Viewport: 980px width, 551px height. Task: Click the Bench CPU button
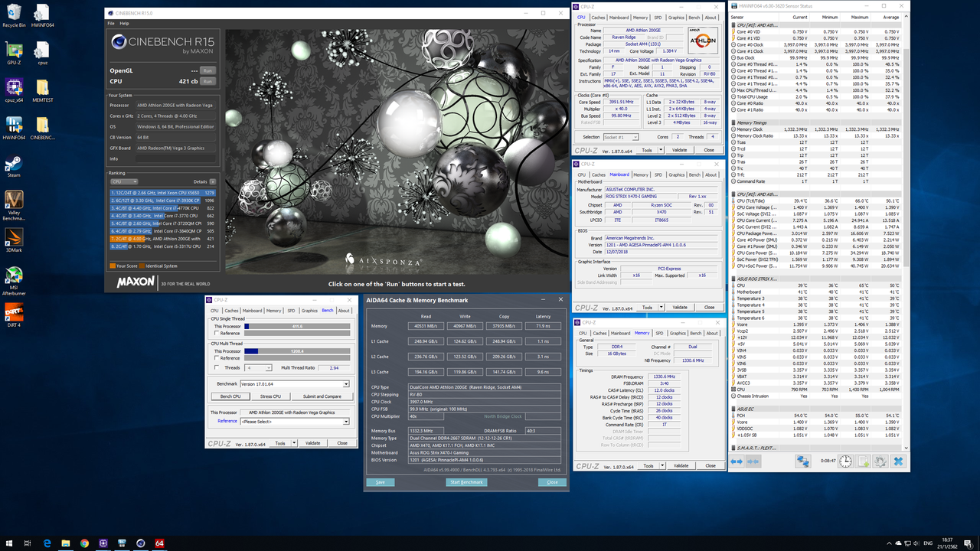(x=230, y=396)
